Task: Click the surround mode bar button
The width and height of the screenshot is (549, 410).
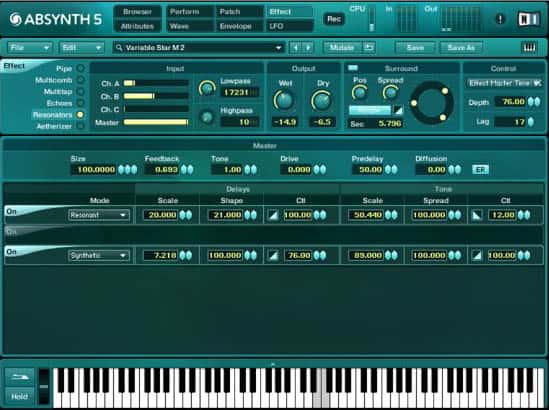Action: (x=370, y=110)
